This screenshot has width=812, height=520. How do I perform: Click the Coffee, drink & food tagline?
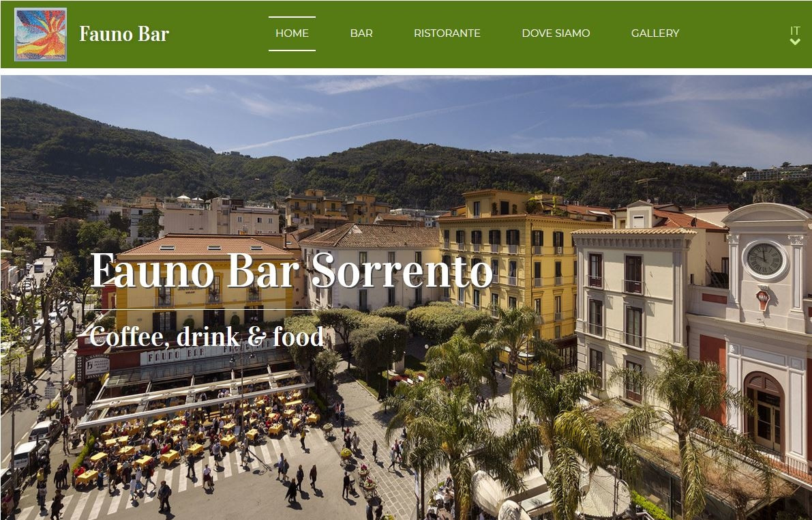(207, 337)
